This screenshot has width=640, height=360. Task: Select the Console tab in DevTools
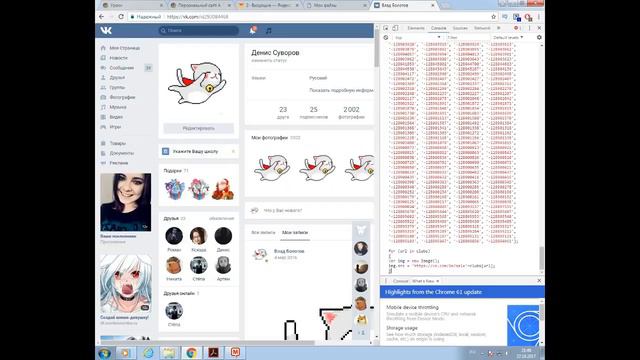438,28
